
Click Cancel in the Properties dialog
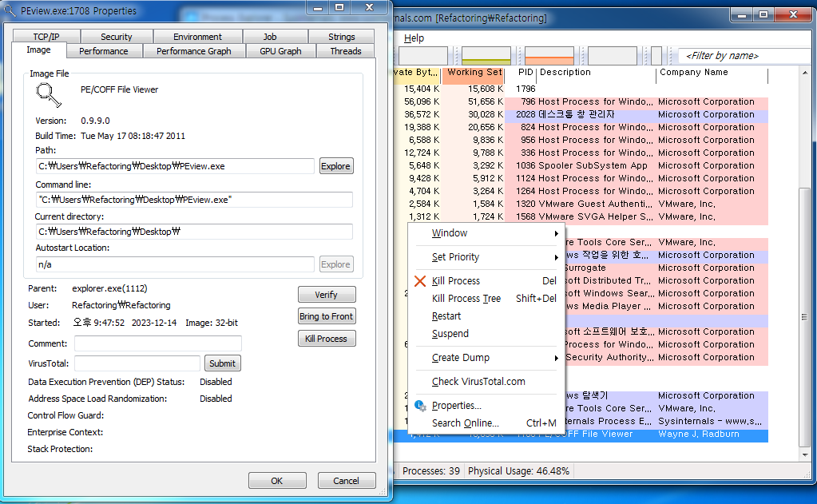click(347, 481)
